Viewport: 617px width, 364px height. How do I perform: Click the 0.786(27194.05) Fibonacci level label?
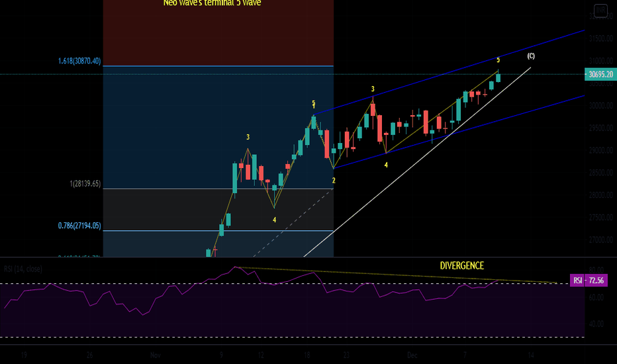click(x=79, y=226)
